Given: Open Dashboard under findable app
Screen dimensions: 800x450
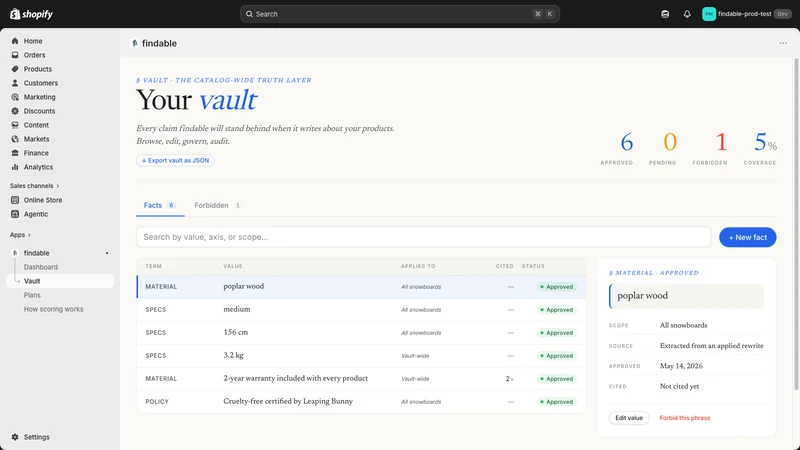Looking at the screenshot, I should pos(41,267).
